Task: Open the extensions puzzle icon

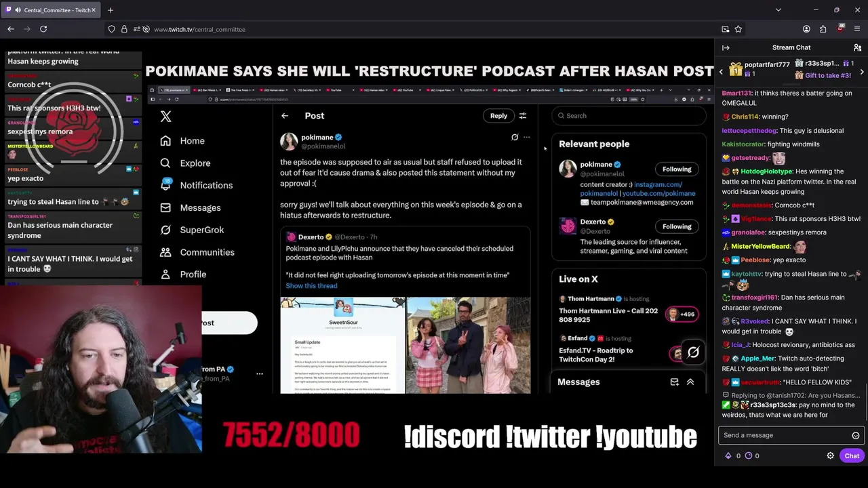Action: [823, 29]
